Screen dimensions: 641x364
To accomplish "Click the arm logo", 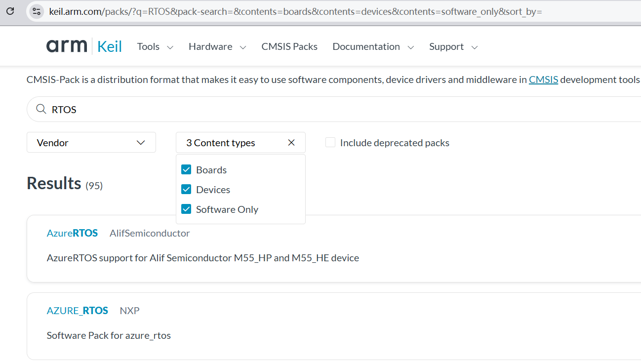I will coord(67,46).
